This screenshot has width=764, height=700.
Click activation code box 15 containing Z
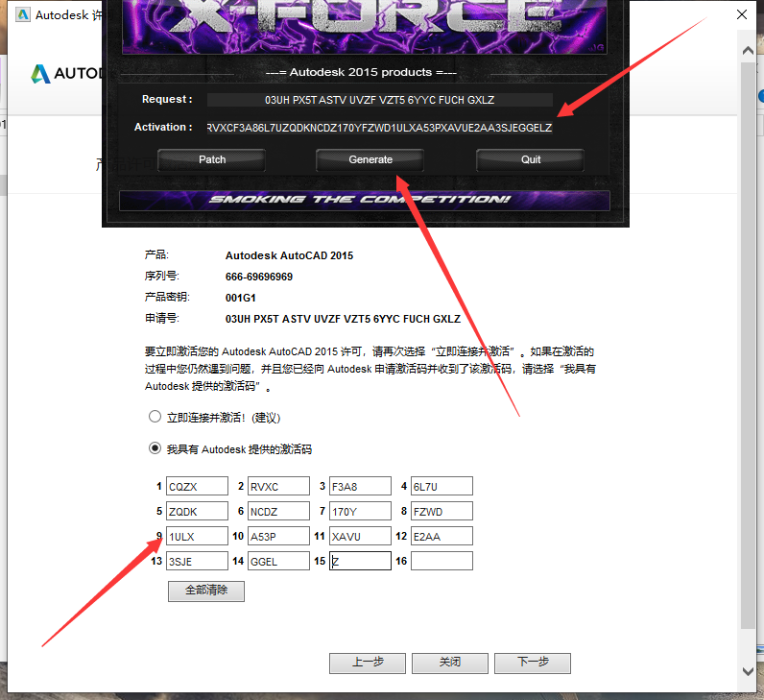pyautogui.click(x=360, y=561)
